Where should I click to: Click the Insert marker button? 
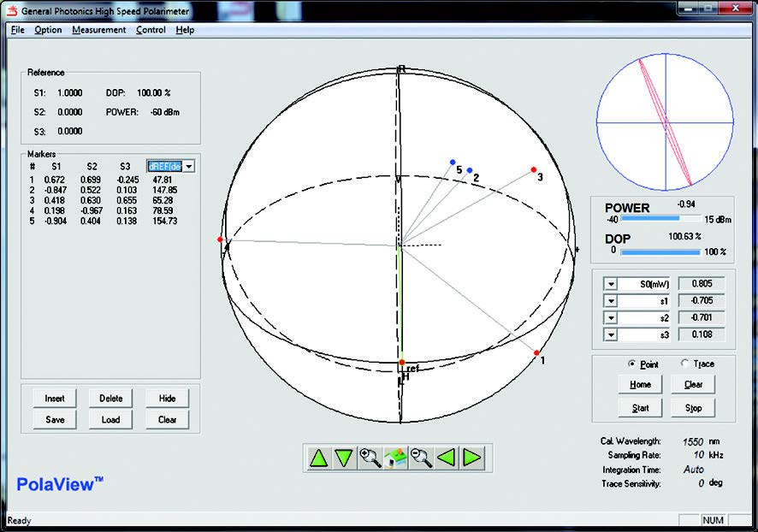click(55, 398)
